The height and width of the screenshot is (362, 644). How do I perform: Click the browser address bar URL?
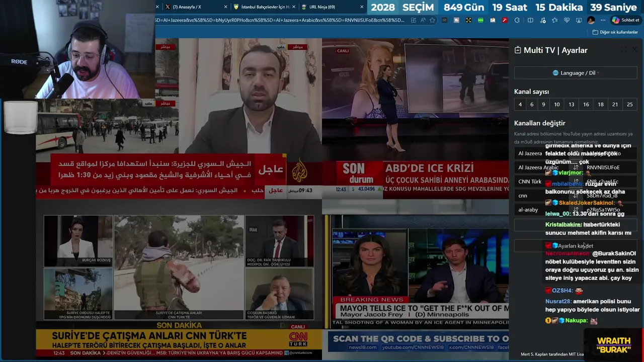pyautogui.click(x=280, y=20)
